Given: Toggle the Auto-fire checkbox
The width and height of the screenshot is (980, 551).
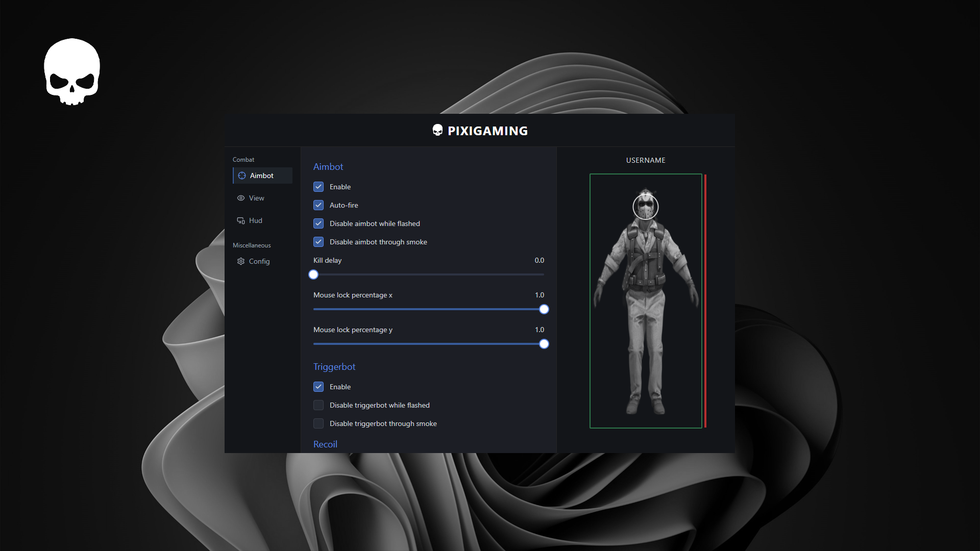Looking at the screenshot, I should pos(318,205).
